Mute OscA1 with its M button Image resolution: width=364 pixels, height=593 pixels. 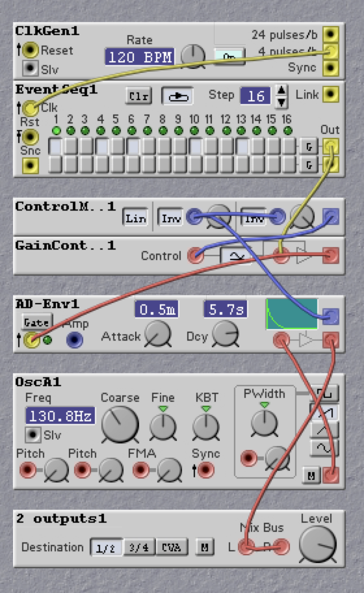coord(311,476)
